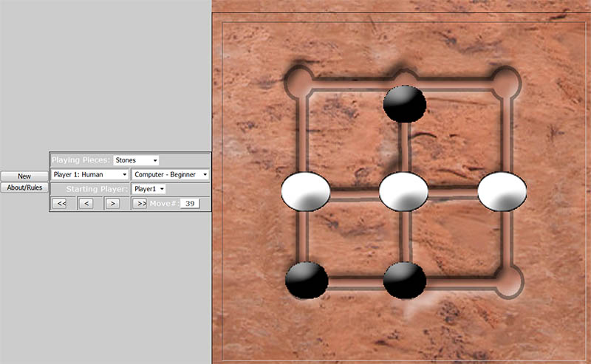Jump to last move with >> button
This screenshot has height=364, width=591.
click(x=139, y=204)
